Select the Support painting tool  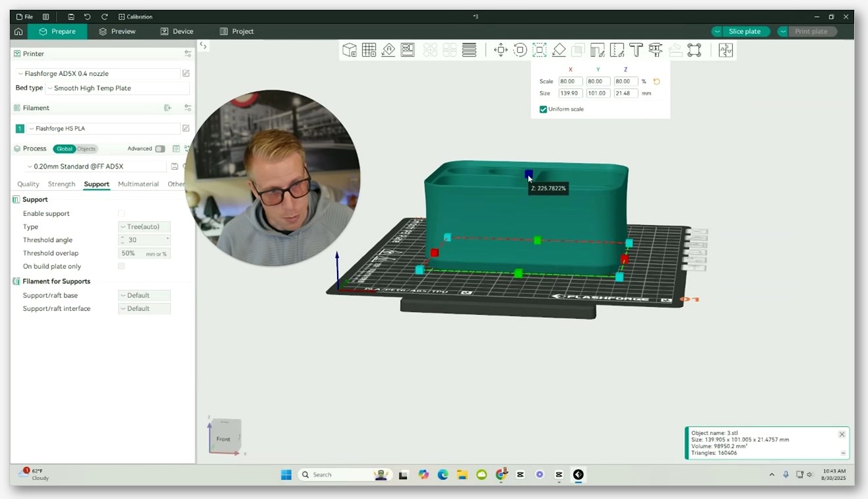click(598, 50)
